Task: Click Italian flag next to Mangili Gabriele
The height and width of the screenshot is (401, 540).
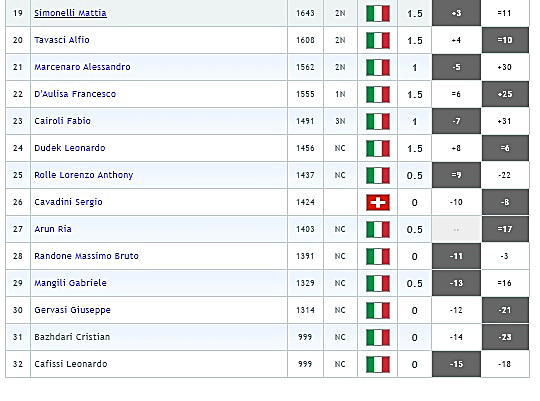Action: coord(378,283)
